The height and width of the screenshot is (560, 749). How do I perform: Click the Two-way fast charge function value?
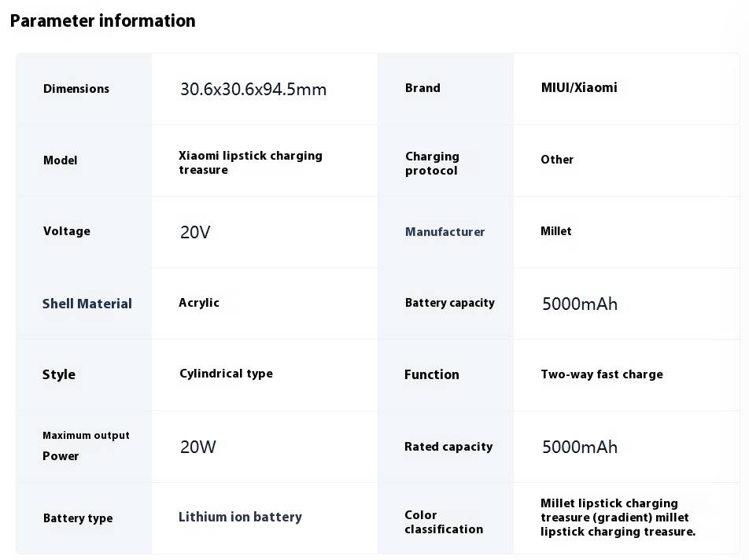click(602, 374)
